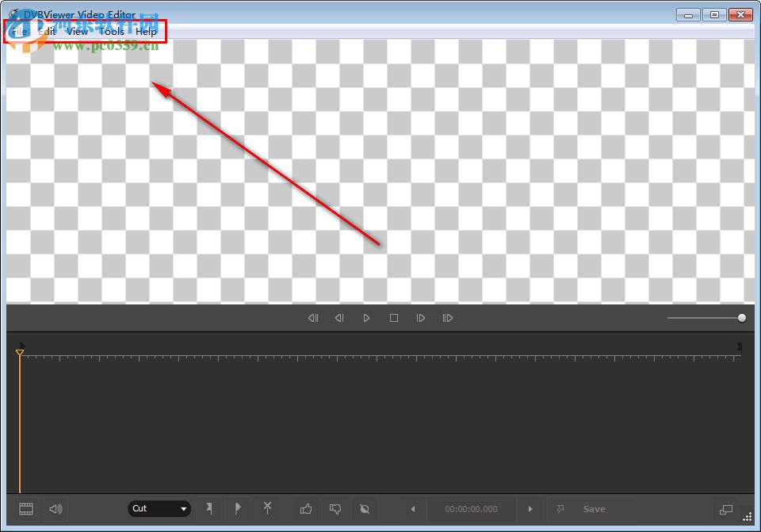Click the orange playhead marker on timeline

[20, 351]
